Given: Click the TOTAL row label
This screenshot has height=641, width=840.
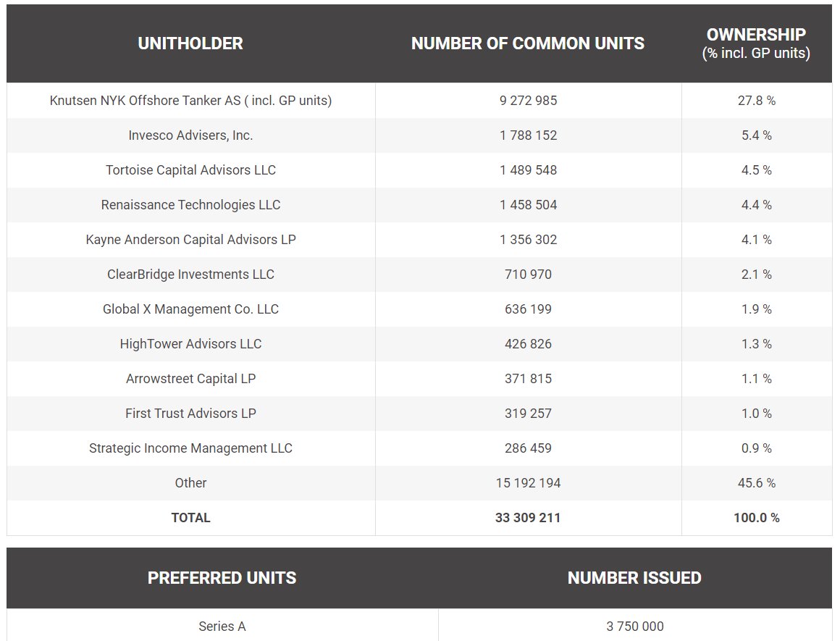Looking at the screenshot, I should (x=190, y=519).
